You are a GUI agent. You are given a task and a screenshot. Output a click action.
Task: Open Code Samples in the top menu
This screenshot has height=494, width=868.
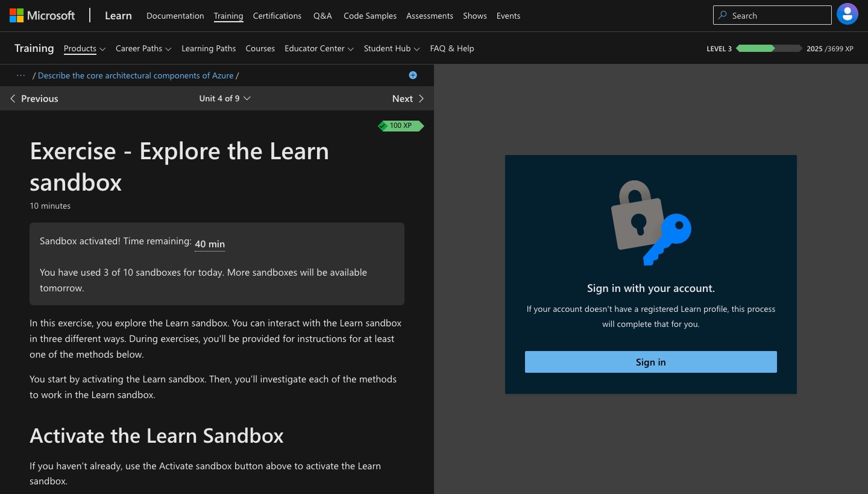[370, 16]
